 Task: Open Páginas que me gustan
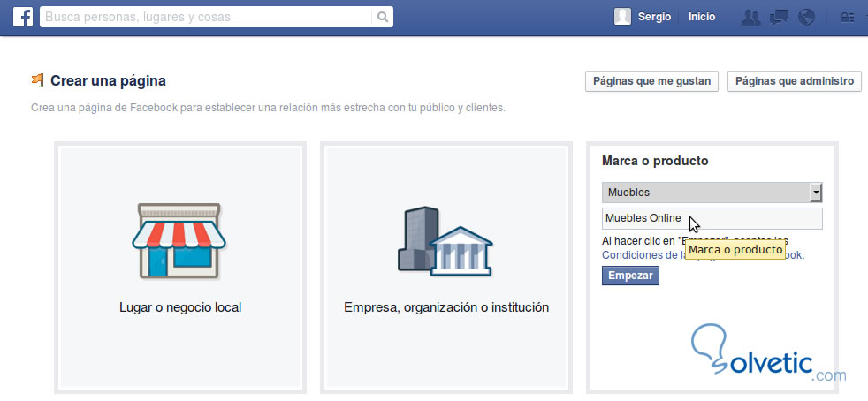click(651, 81)
